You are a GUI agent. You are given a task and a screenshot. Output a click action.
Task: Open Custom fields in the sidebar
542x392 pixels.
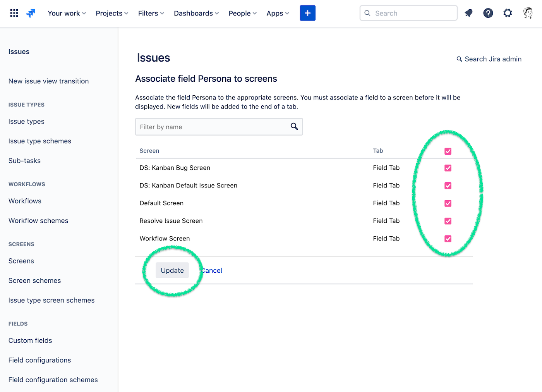30,340
